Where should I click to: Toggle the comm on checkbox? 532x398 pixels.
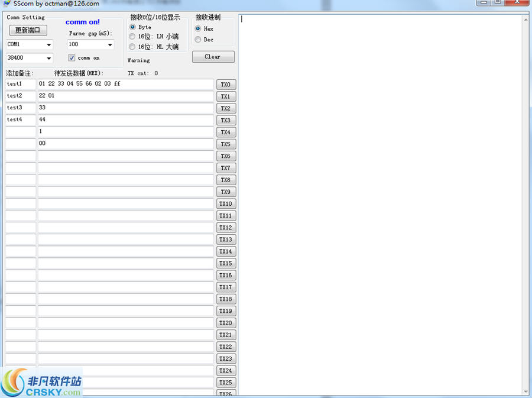72,58
